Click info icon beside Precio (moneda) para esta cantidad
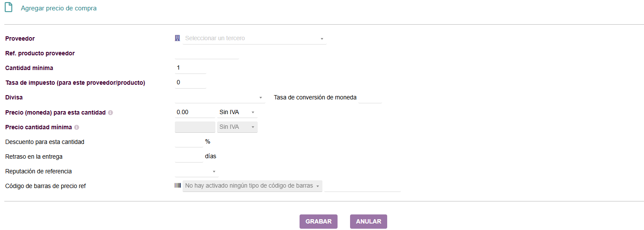Screen dimensions: 644x230 pos(110,112)
